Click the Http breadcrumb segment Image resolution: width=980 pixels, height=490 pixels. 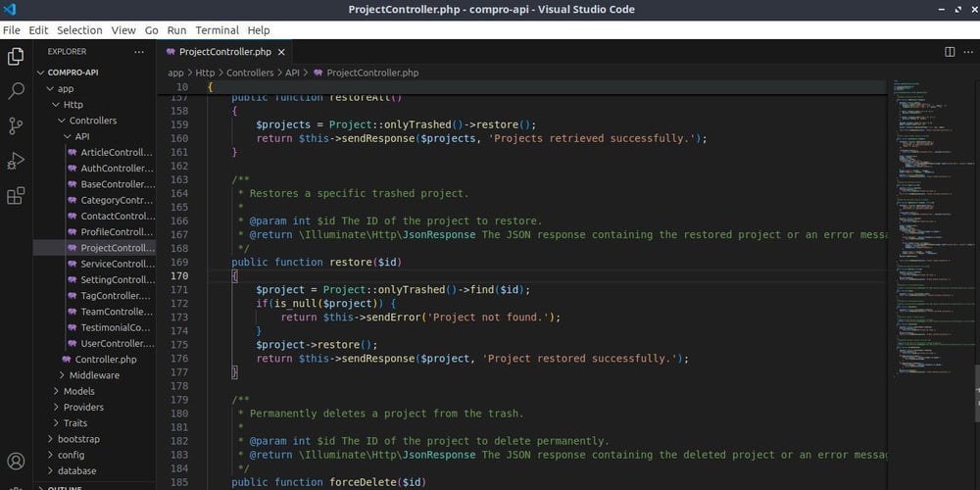[x=205, y=73]
